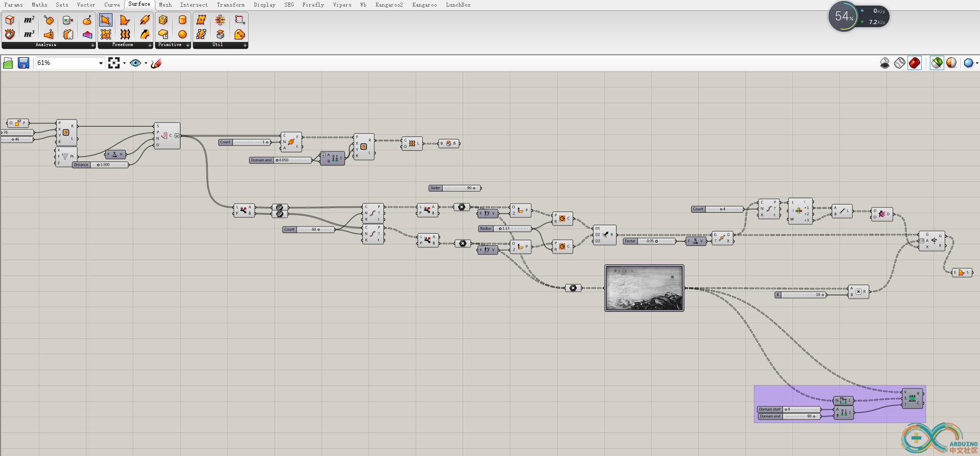Switch to the Transform tab
980x456 pixels.
pyautogui.click(x=231, y=5)
